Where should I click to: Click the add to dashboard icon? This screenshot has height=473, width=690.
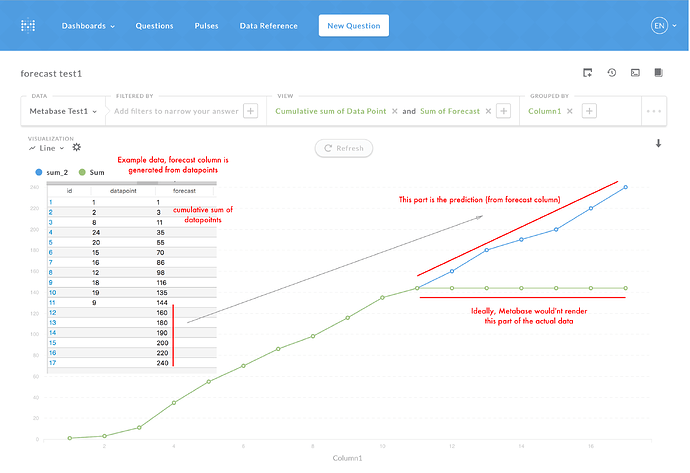click(x=587, y=73)
